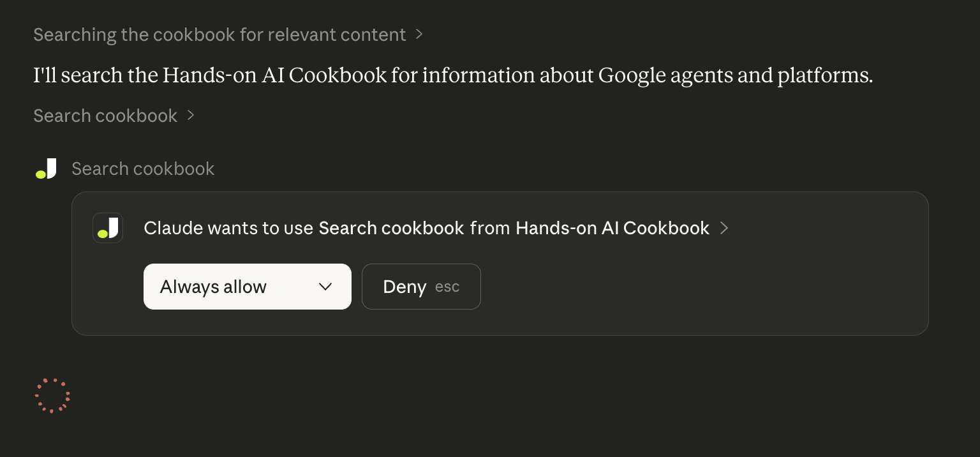
Task: Deny the Search cookbook permission request
Action: point(405,287)
